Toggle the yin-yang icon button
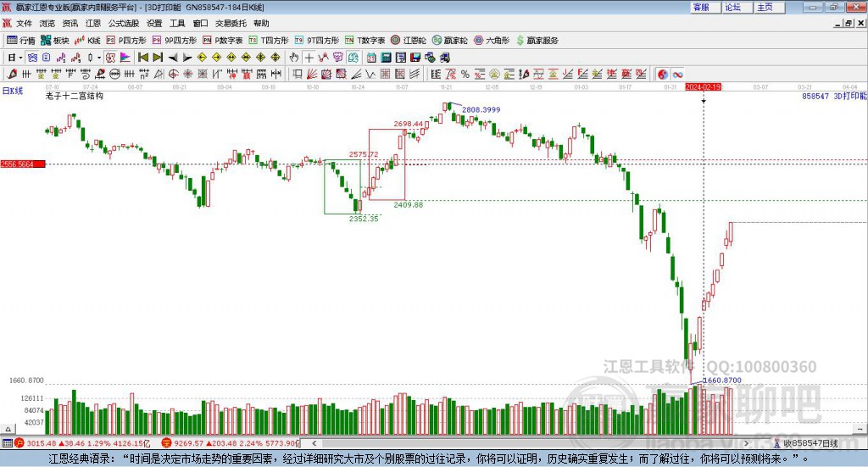The height and width of the screenshot is (467, 868). tap(663, 74)
